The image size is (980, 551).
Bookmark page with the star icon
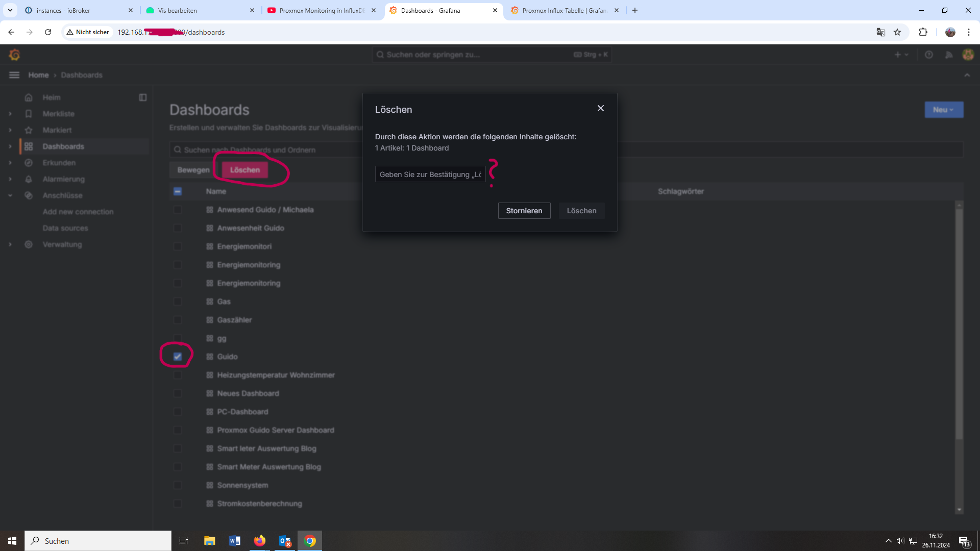[x=897, y=32]
